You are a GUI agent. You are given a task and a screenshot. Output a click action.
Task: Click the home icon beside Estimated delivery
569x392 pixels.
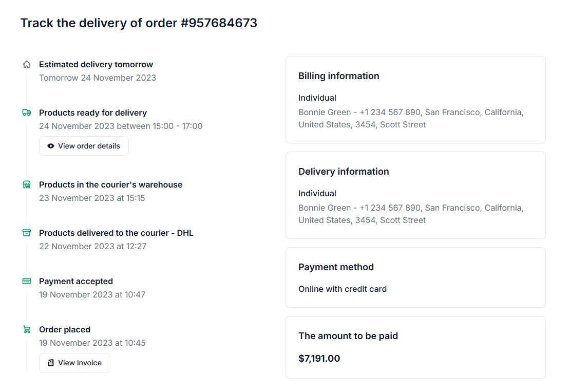click(x=27, y=65)
